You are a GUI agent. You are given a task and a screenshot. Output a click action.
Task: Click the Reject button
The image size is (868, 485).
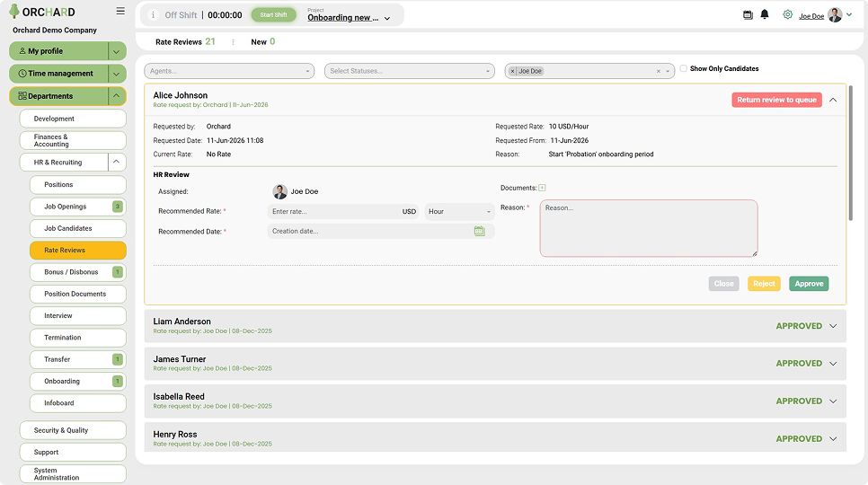click(x=764, y=284)
